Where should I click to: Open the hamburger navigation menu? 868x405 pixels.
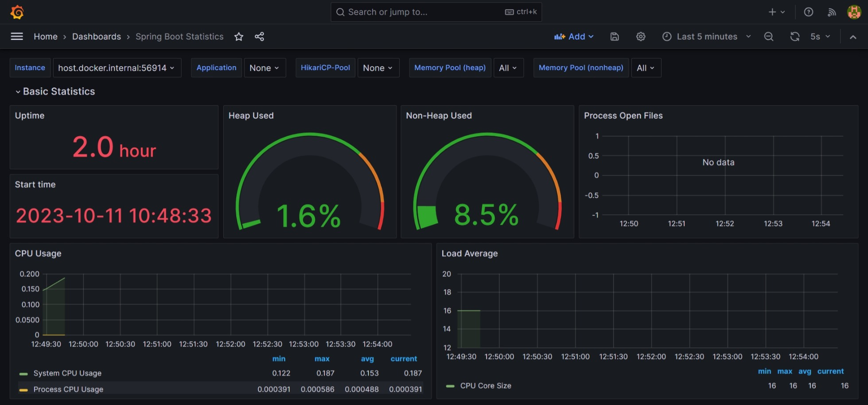pyautogui.click(x=17, y=36)
